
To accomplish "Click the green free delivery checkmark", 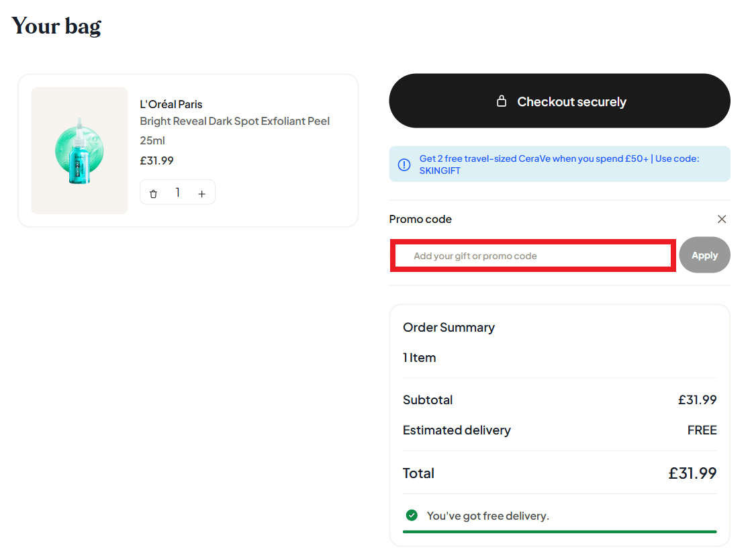I will pos(412,516).
